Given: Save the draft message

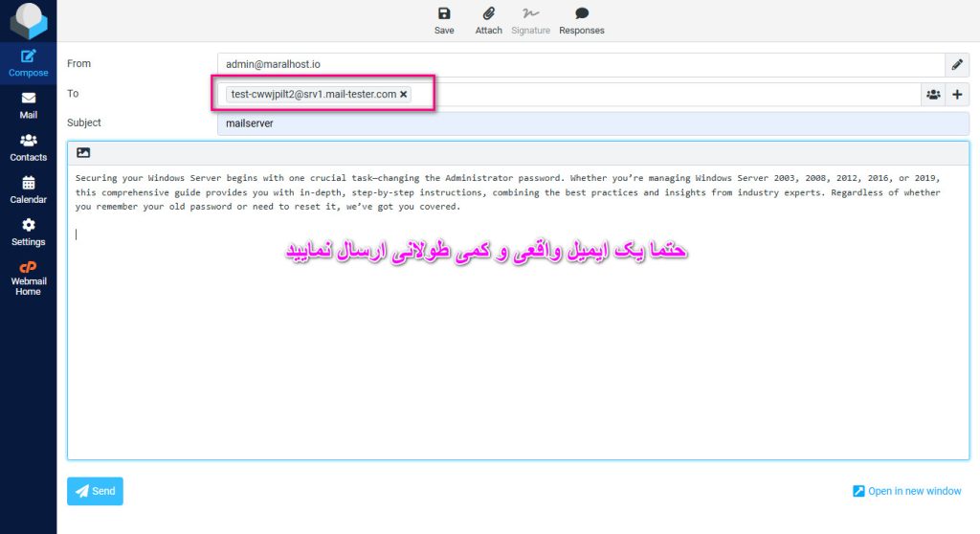Looking at the screenshot, I should coord(444,21).
